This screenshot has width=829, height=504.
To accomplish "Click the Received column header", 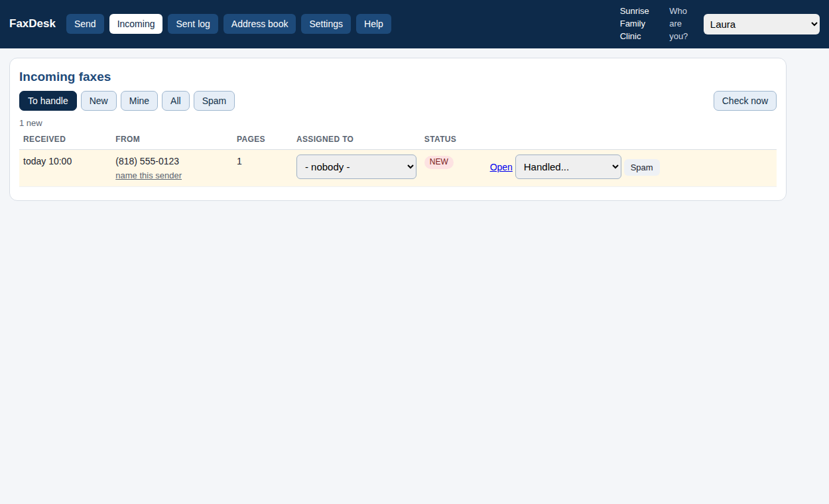I will click(44, 139).
